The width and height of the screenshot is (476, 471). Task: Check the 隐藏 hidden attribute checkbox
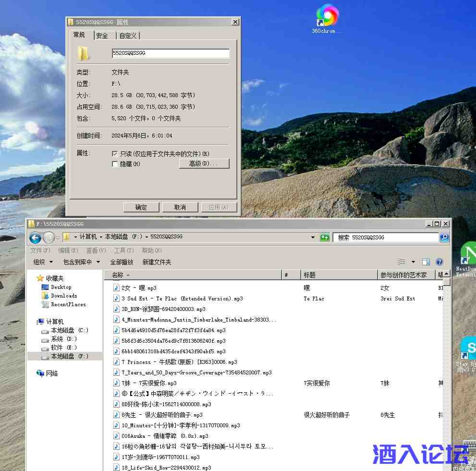(115, 164)
